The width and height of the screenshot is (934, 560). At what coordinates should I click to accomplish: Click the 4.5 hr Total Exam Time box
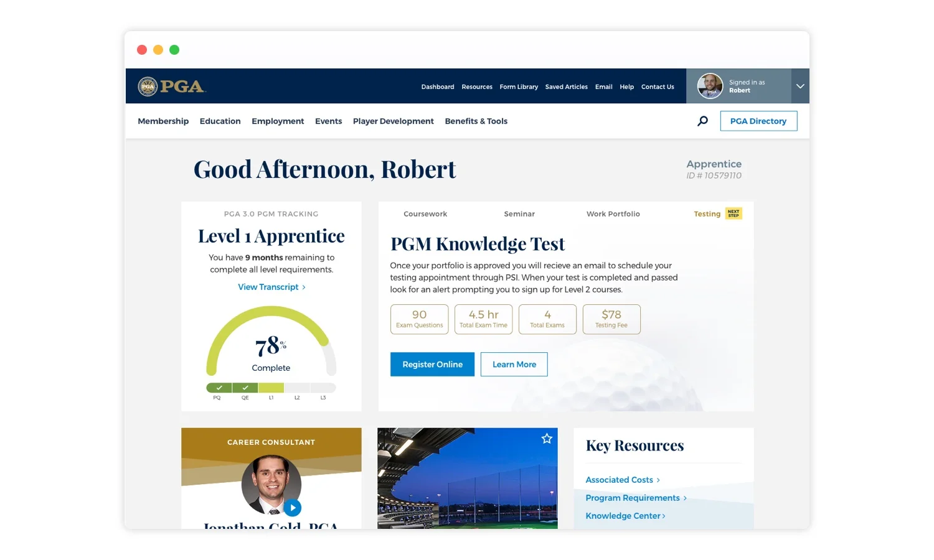click(x=484, y=319)
